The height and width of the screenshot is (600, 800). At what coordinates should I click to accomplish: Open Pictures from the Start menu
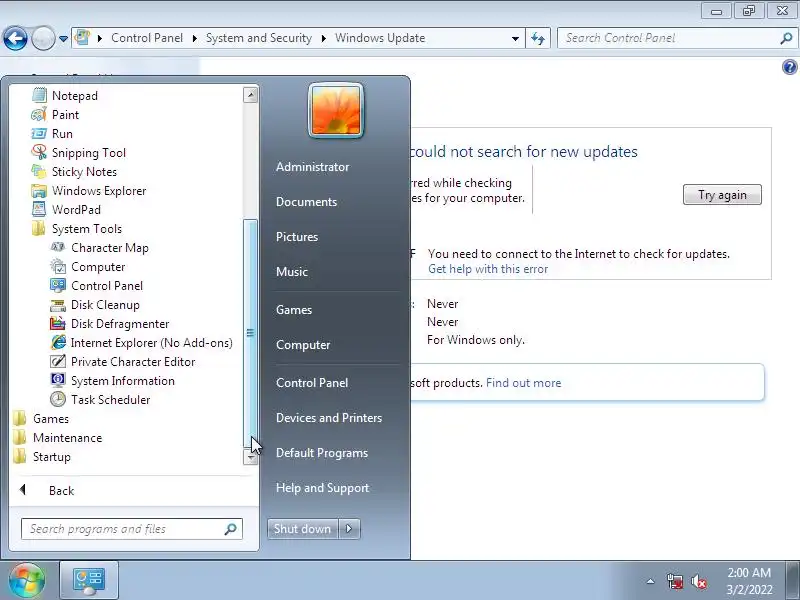coord(297,237)
